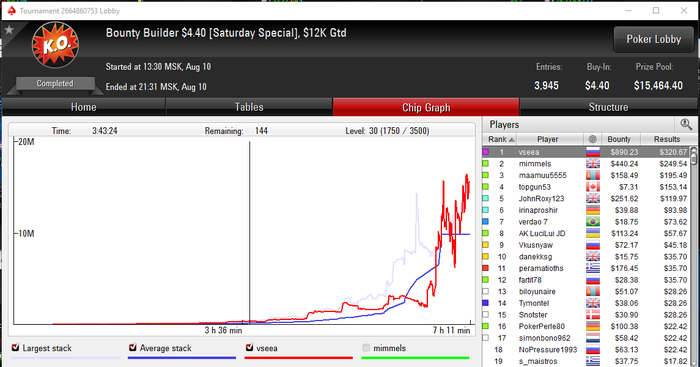The height and width of the screenshot is (367, 700).
Task: Sort players by Rank column arrow
Action: click(x=512, y=140)
